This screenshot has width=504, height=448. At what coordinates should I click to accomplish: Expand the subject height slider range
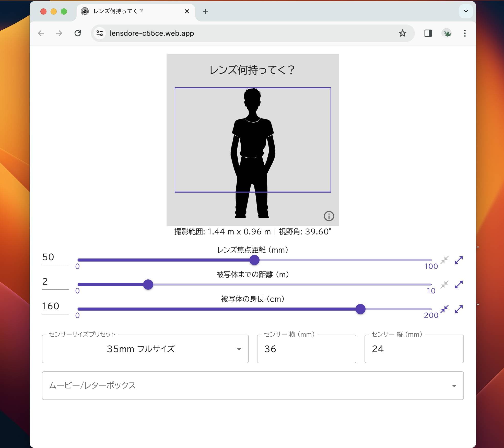[x=459, y=309]
